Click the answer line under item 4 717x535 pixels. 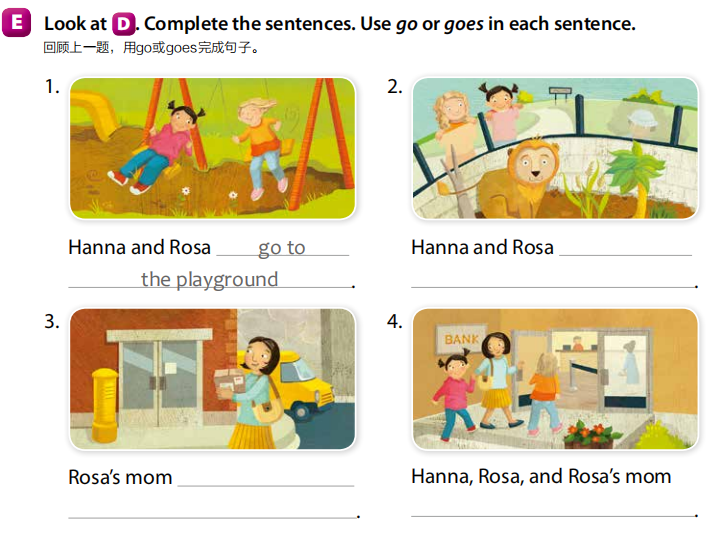point(552,508)
